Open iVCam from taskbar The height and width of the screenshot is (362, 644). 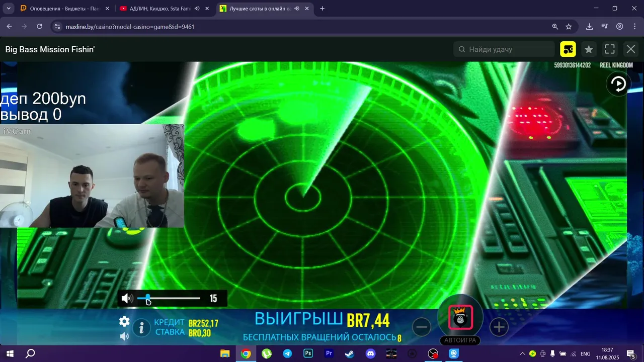pyautogui.click(x=454, y=353)
